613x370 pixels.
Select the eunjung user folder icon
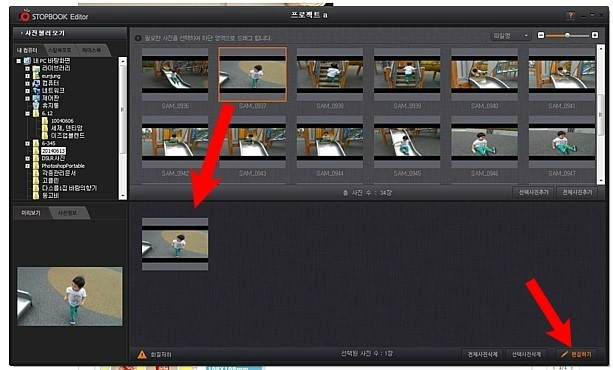pos(36,75)
